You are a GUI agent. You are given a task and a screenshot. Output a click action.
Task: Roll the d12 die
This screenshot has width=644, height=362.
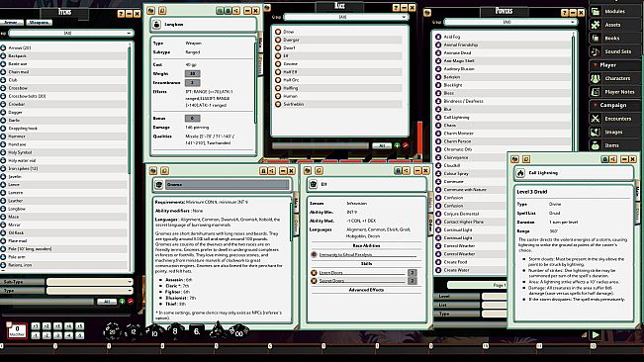[x=134, y=331]
